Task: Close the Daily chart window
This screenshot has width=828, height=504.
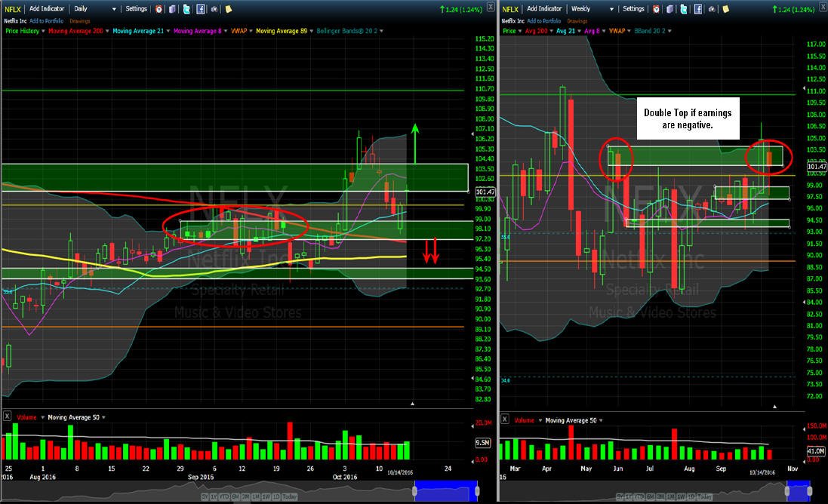Action: 491,7
